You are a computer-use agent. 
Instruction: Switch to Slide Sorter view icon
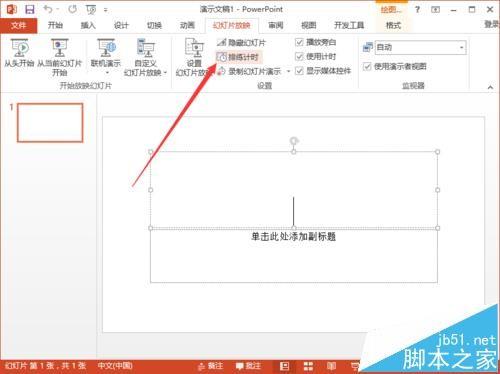tap(308, 366)
